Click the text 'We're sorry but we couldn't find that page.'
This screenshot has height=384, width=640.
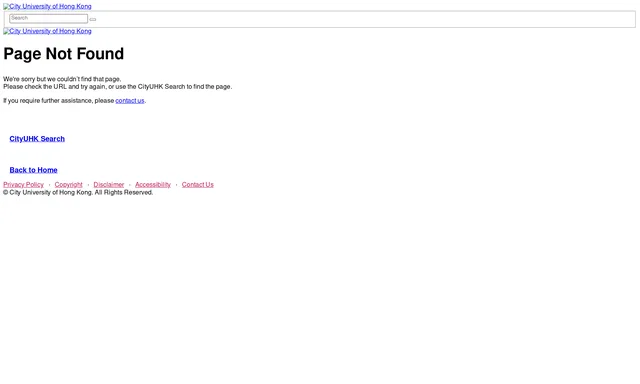coord(62,79)
